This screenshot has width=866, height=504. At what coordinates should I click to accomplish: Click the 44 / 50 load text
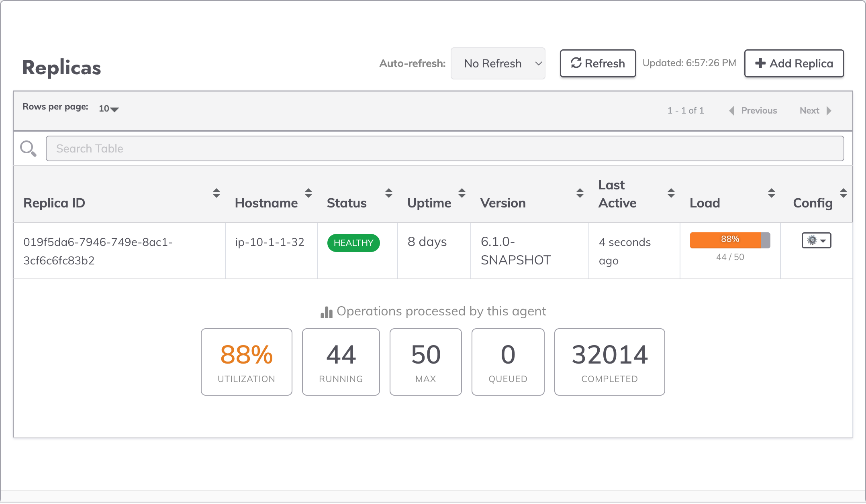tap(730, 257)
